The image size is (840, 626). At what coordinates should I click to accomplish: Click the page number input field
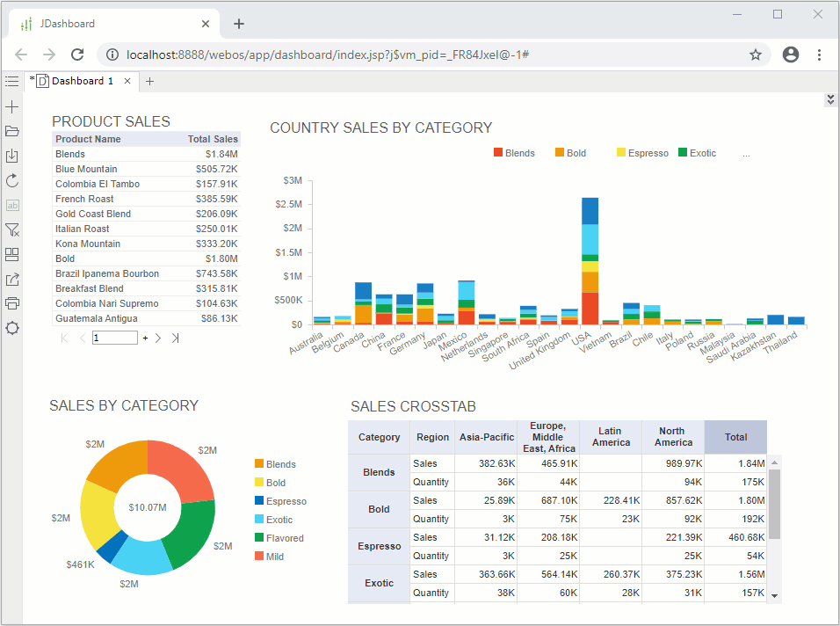pos(114,338)
